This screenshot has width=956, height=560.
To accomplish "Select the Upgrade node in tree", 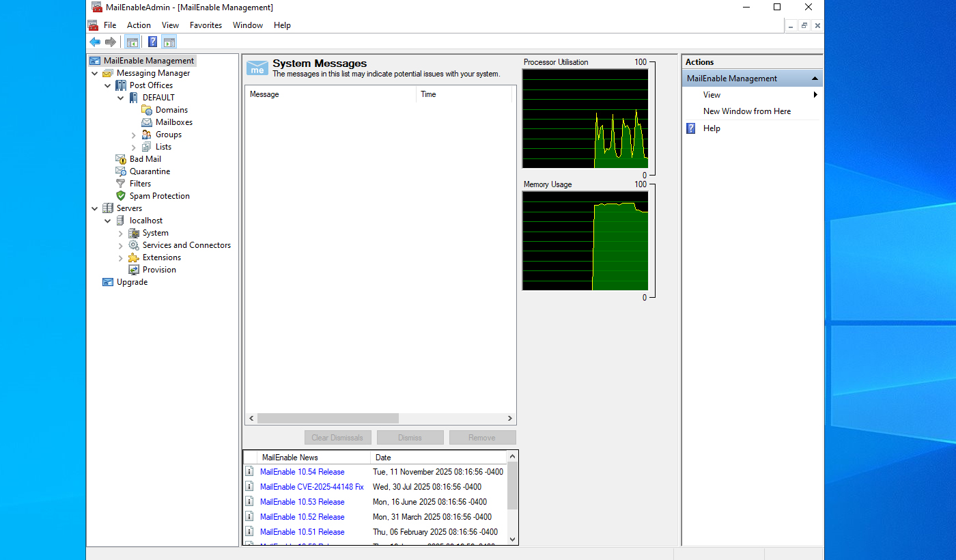I will (132, 282).
